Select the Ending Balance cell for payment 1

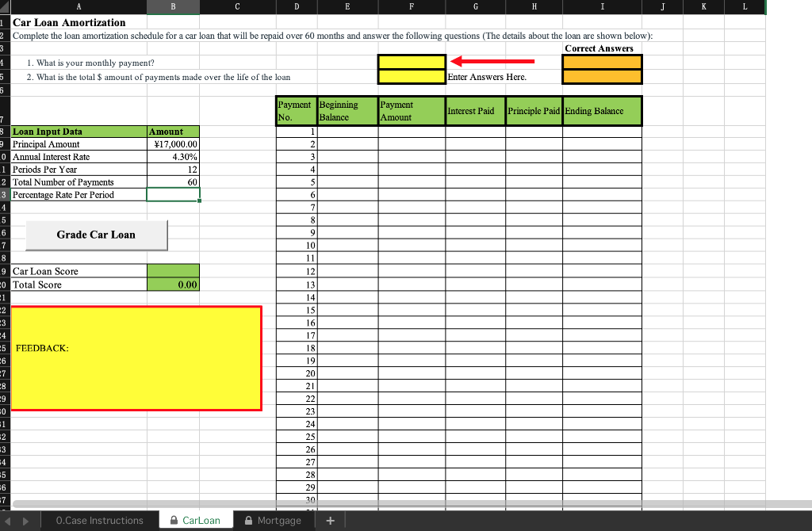point(603,132)
